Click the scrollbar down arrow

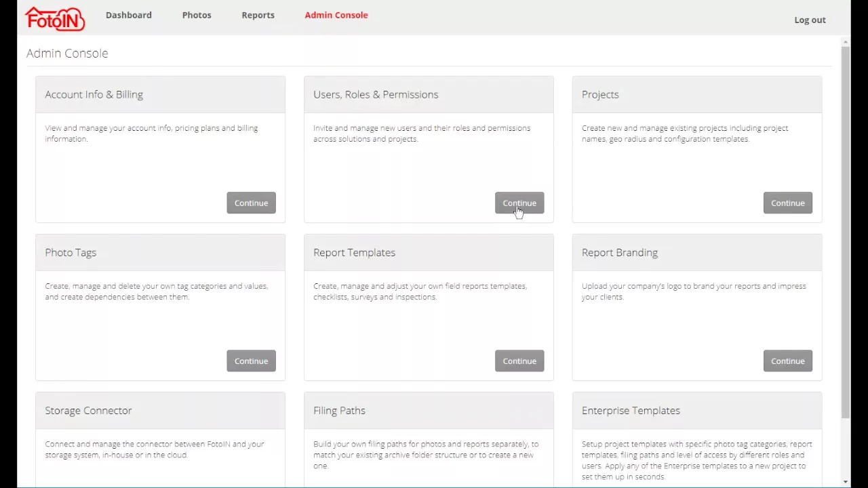(x=846, y=482)
